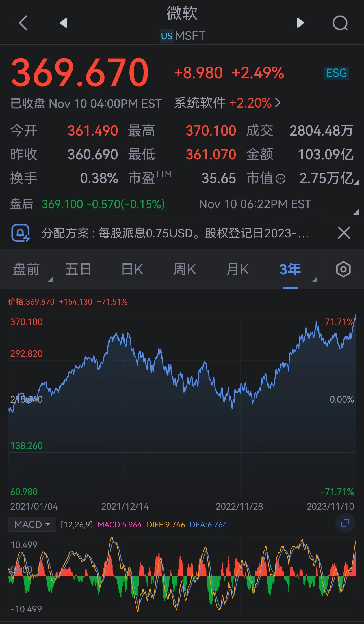
Task: Switch to the 五日 tab
Action: (x=79, y=269)
